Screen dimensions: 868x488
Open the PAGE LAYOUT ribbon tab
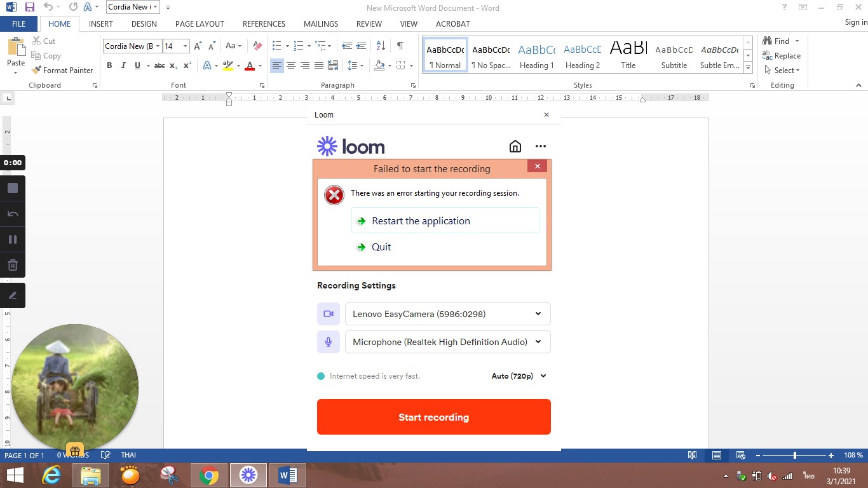[x=200, y=24]
